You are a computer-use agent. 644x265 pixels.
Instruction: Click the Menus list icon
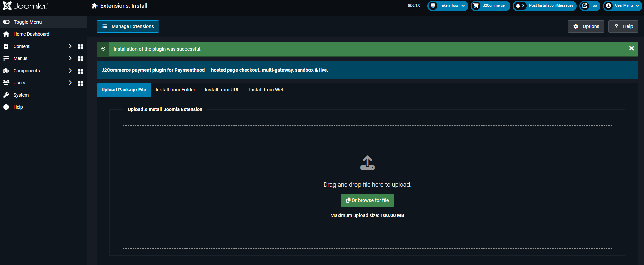[x=6, y=58]
